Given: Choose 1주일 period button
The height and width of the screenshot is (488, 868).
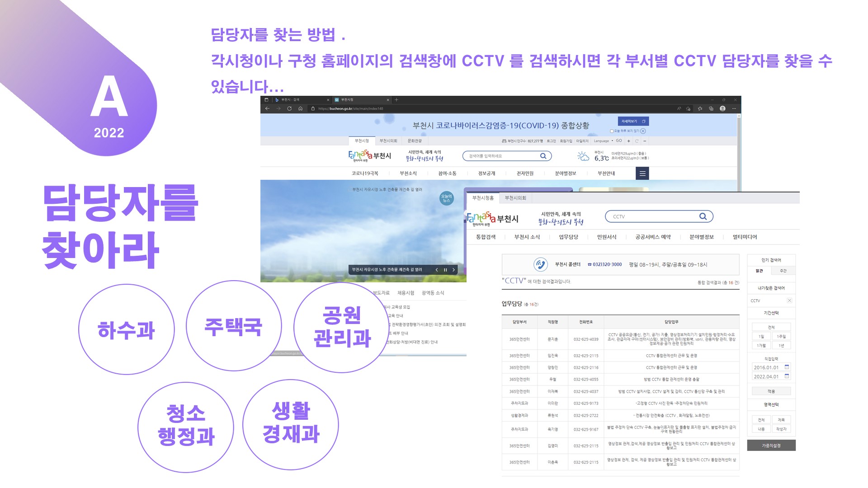Looking at the screenshot, I should pos(781,336).
